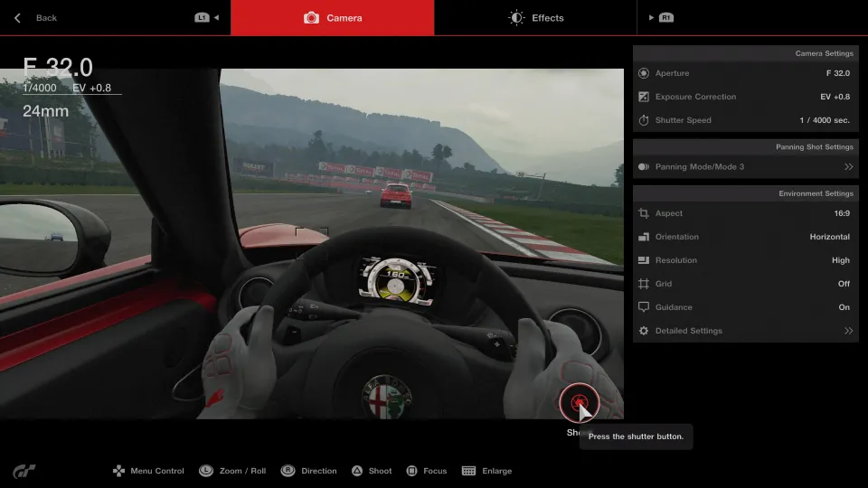This screenshot has width=868, height=488.
Task: Click the Menu Control d-pad icon
Action: (x=118, y=471)
